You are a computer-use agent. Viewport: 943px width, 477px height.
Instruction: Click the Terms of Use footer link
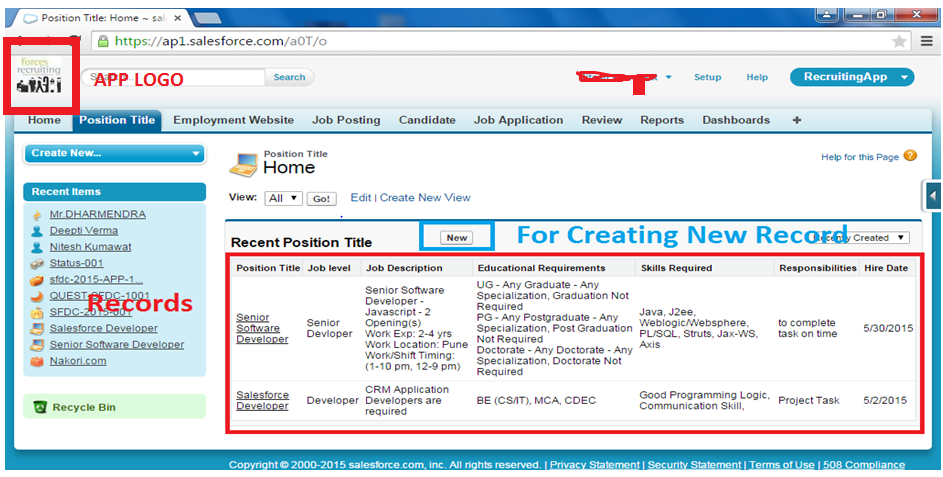pyautogui.click(x=782, y=465)
